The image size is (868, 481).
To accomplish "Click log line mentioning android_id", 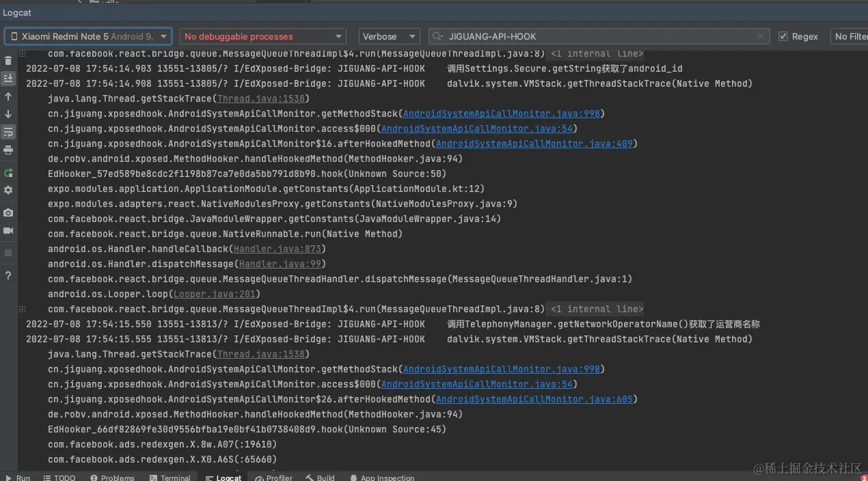I will coord(354,68).
